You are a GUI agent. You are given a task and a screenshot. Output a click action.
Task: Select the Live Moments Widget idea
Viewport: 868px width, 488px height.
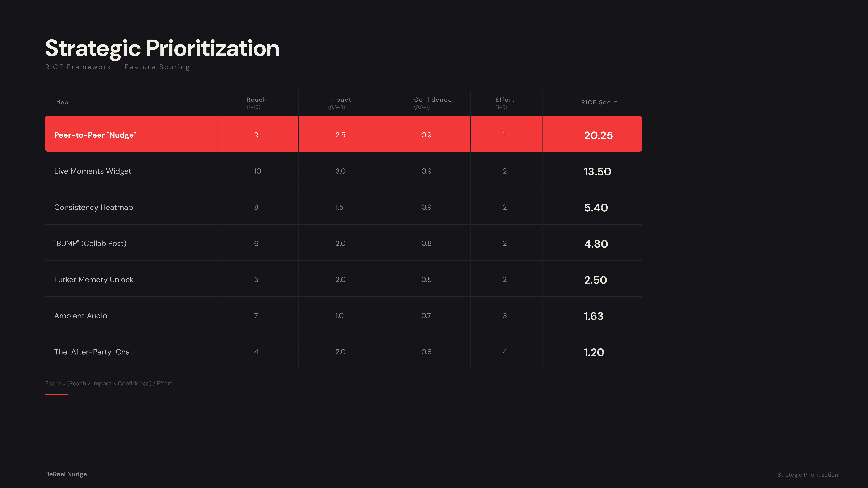[x=93, y=171]
